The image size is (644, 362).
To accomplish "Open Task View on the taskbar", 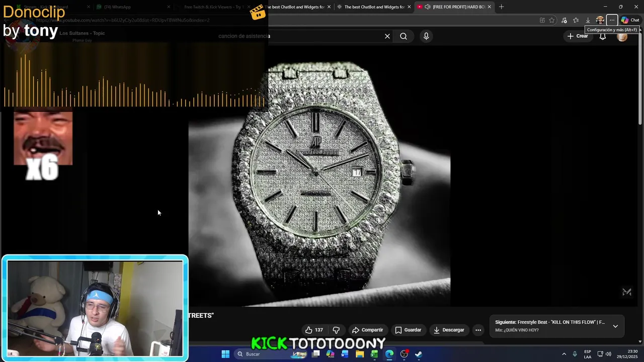I will 315,354.
